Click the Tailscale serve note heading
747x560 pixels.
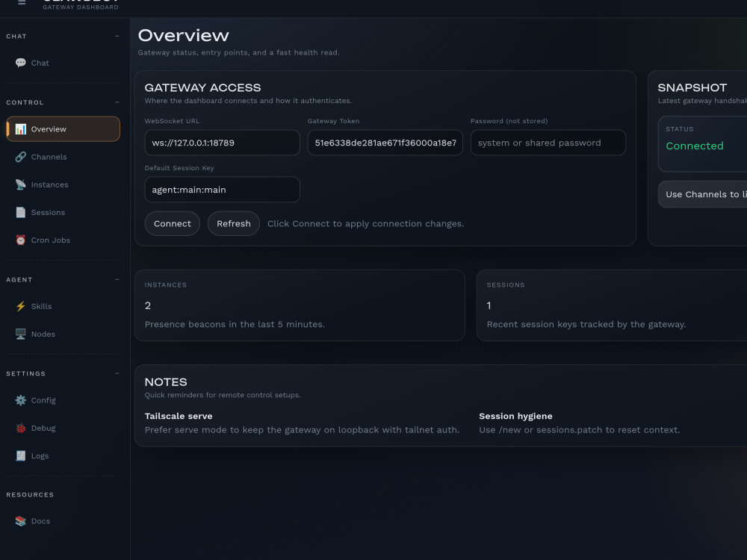pyautogui.click(x=179, y=416)
